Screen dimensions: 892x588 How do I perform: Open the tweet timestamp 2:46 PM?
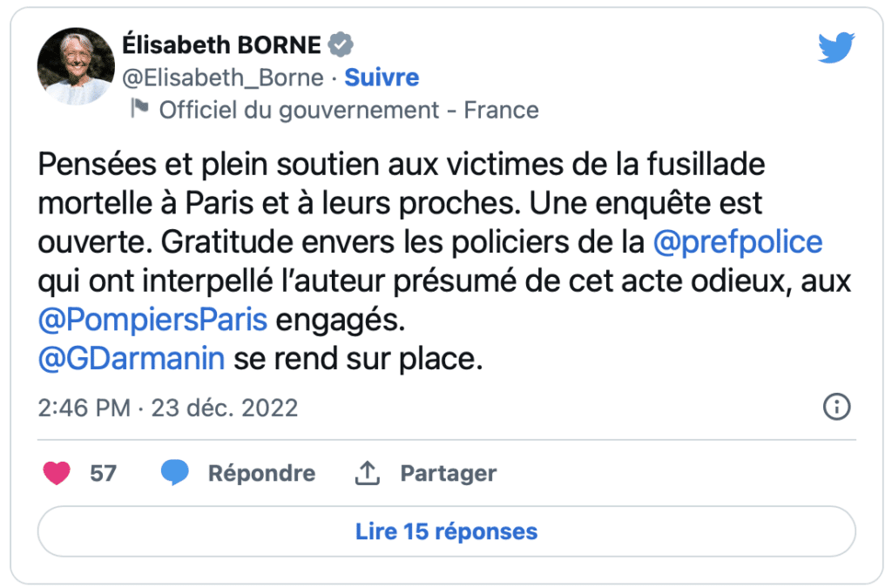(84, 408)
